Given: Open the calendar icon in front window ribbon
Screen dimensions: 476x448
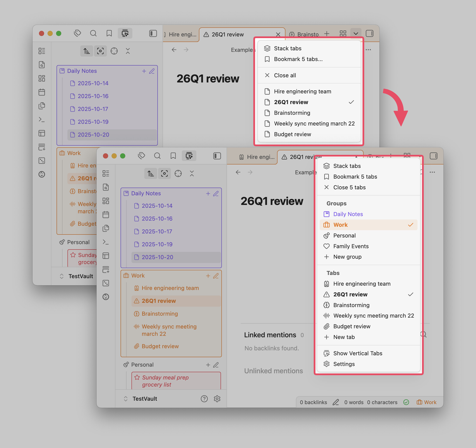Looking at the screenshot, I should pyautogui.click(x=106, y=215).
